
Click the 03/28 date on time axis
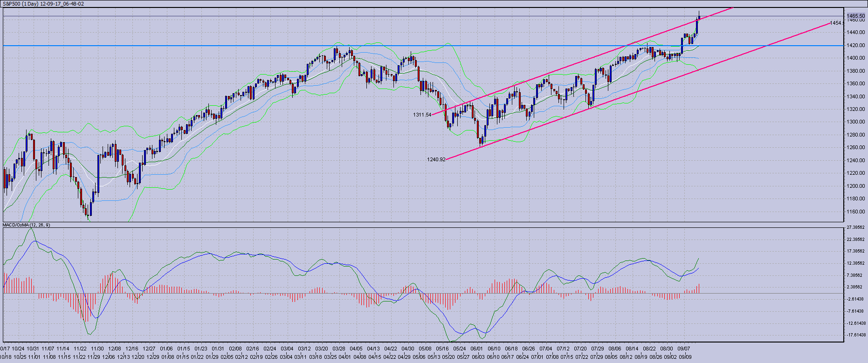339,349
